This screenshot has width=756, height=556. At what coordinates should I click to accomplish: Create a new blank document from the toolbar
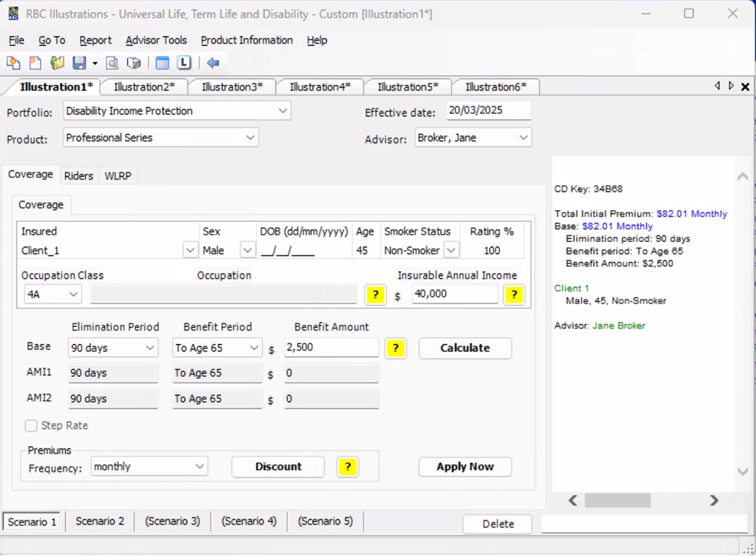click(35, 63)
